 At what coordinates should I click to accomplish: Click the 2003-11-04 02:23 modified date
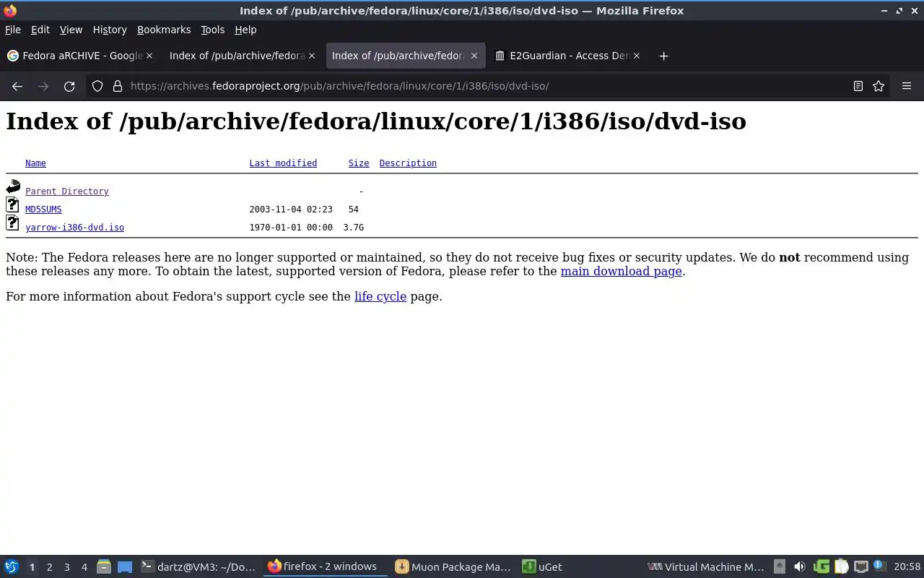tap(291, 210)
